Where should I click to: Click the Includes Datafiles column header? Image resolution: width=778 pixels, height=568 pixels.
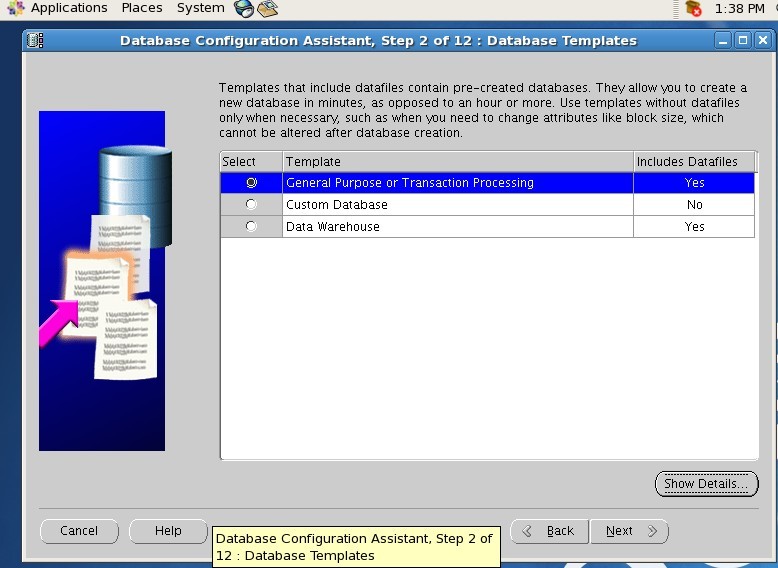(694, 162)
